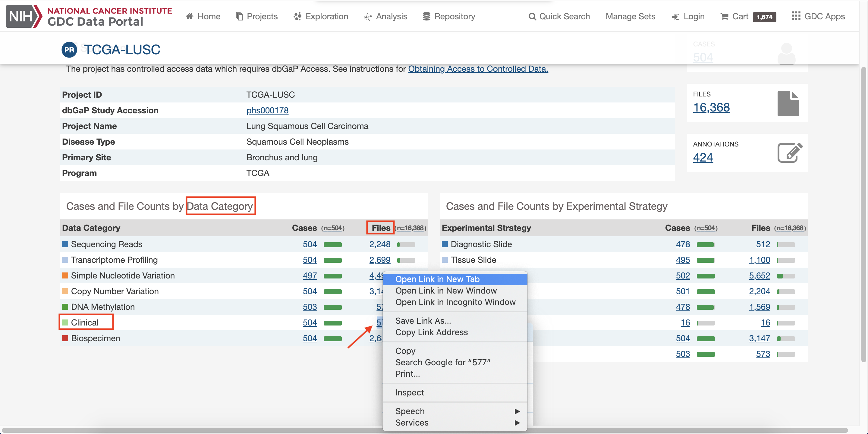
Task: Choose Open Link in Incognito Window
Action: (x=455, y=302)
